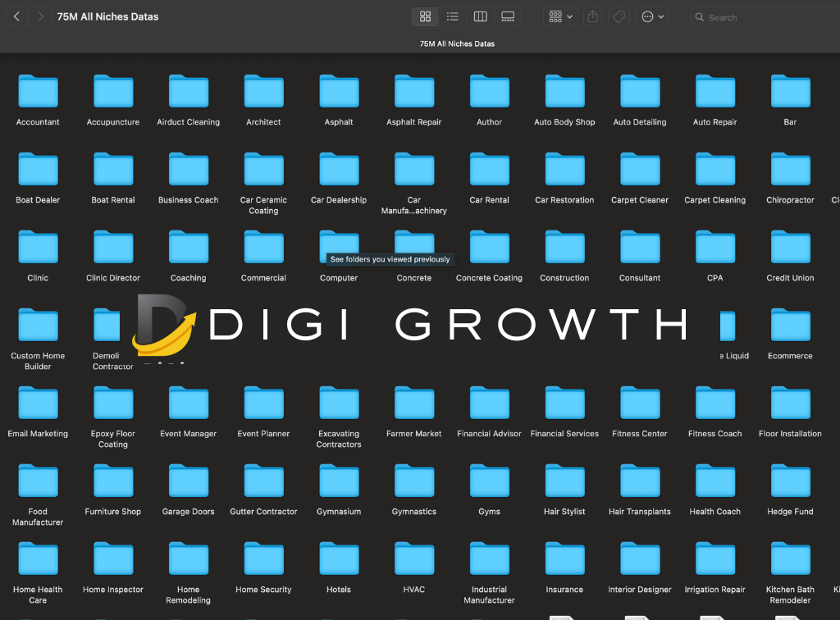This screenshot has width=840, height=620.
Task: Switch to list view
Action: [x=453, y=16]
